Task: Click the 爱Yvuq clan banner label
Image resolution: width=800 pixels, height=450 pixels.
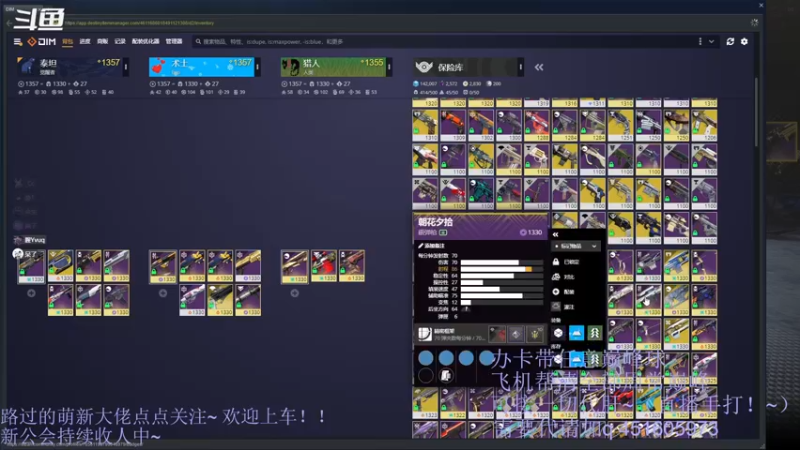Action: (31, 240)
